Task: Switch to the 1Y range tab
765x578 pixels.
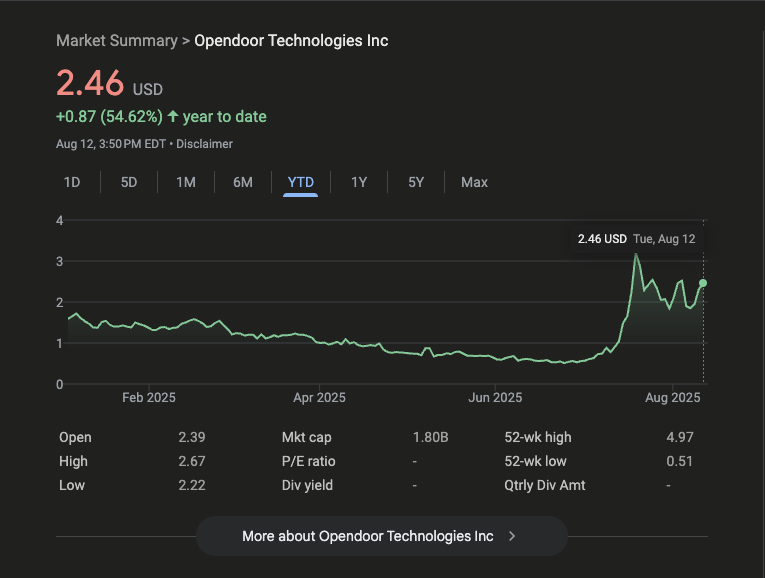Action: click(x=359, y=182)
